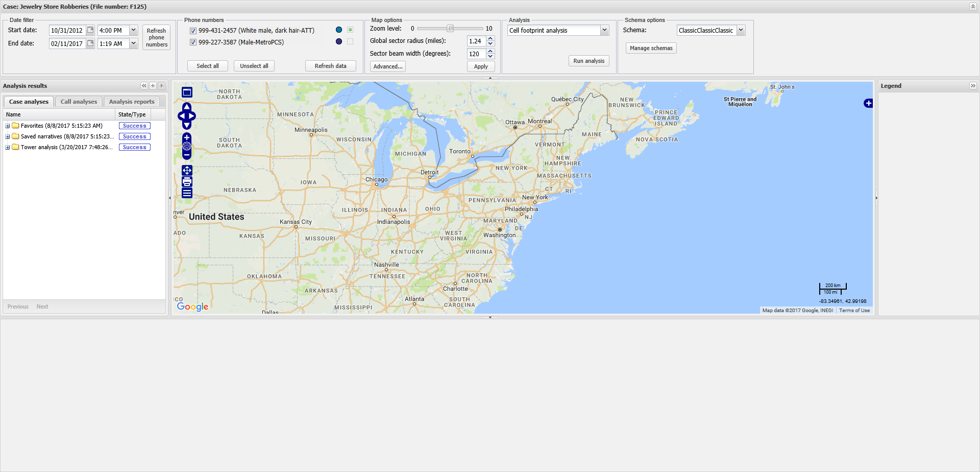Expand the Tower analysis folder
980x472 pixels.
tap(8, 148)
